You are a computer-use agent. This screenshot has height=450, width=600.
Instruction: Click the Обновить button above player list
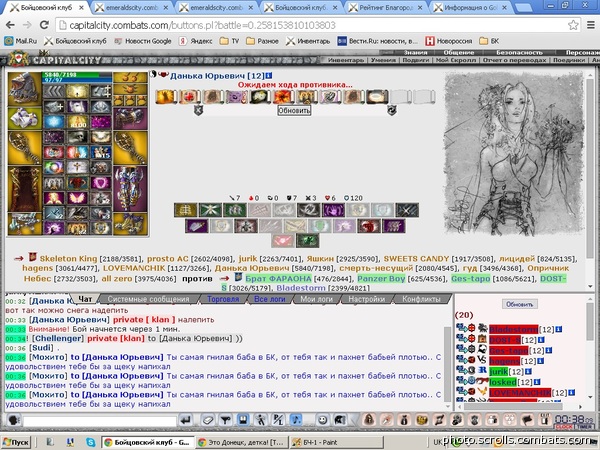coord(519,304)
